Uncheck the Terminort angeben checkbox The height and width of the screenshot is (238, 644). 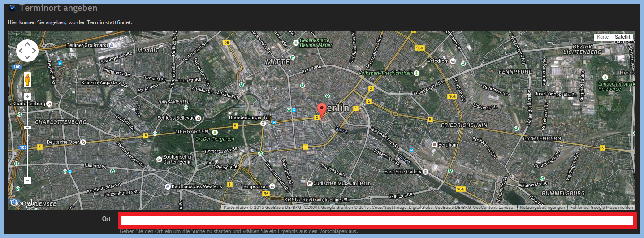click(13, 8)
